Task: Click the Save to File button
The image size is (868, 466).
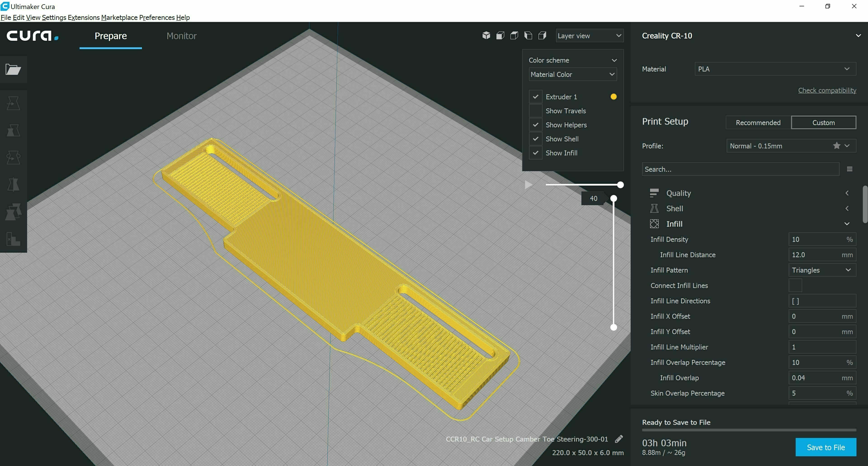Action: (x=826, y=447)
